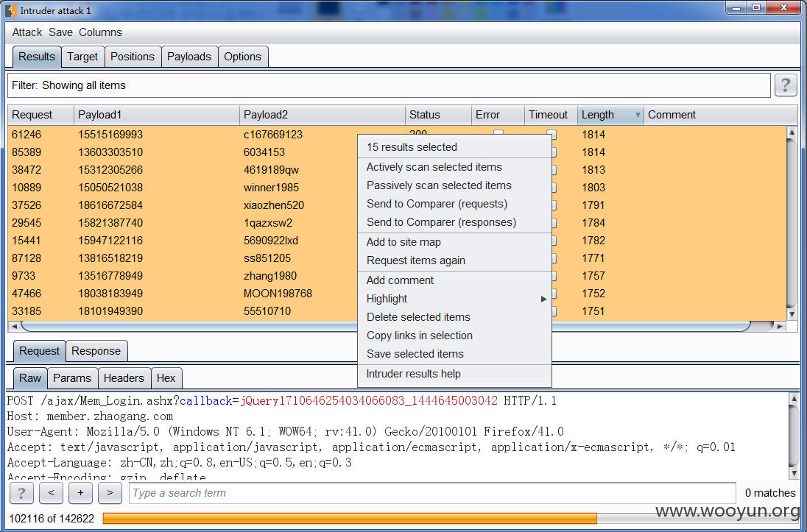Choose Actively scan selected items

454,167
